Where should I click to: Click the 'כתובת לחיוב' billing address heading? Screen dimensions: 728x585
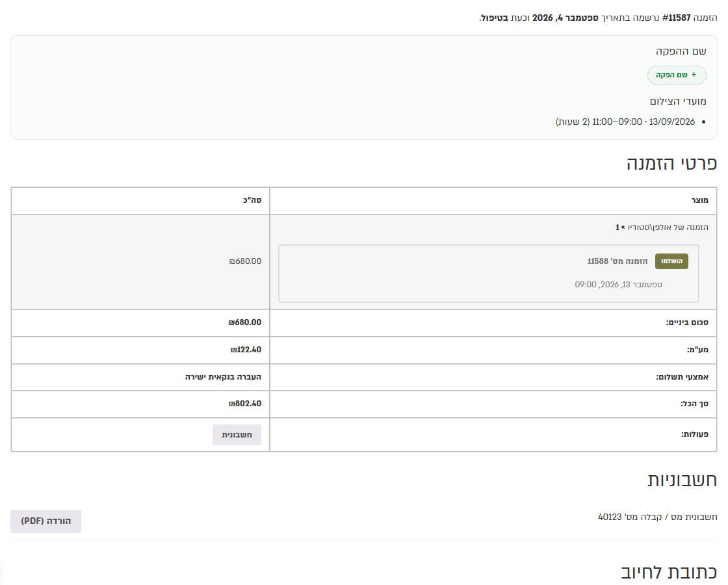(x=669, y=572)
